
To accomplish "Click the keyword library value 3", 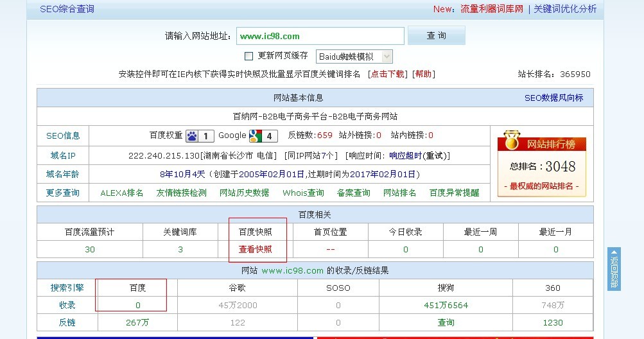I will (180, 249).
